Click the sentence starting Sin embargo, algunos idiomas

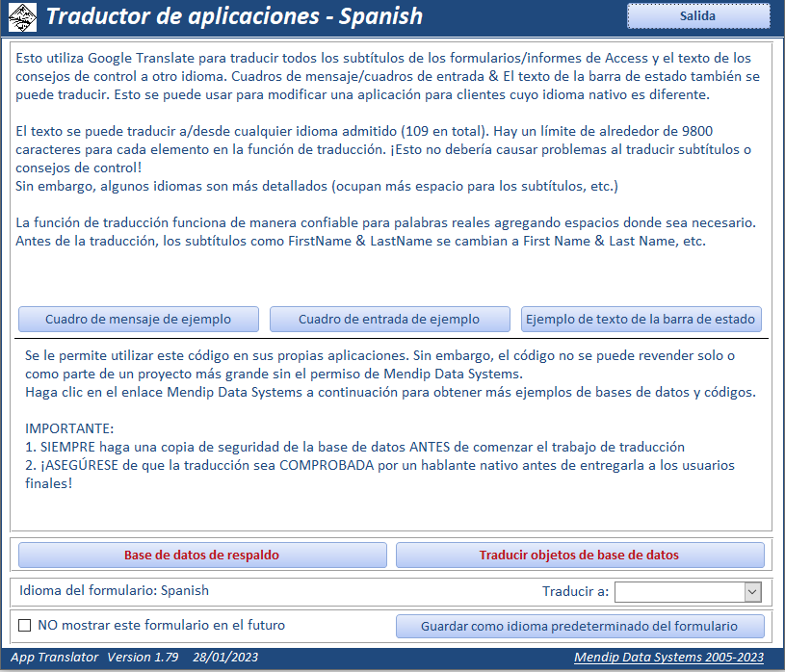[x=317, y=186]
